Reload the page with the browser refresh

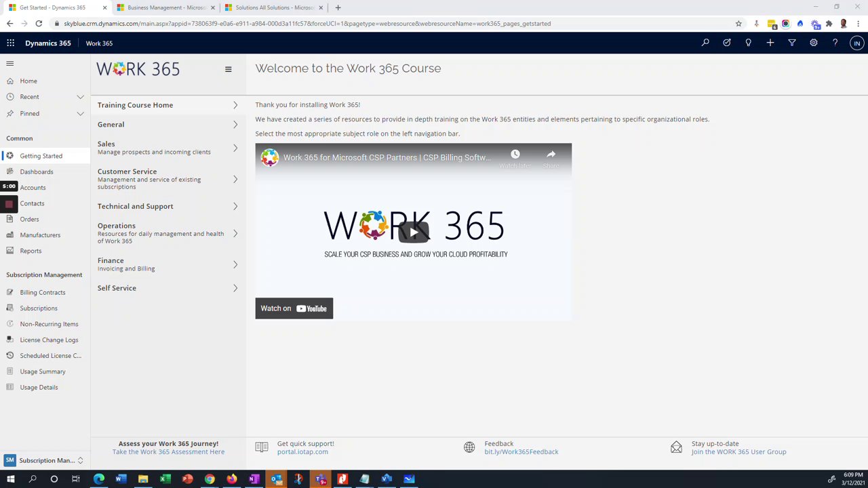point(39,23)
